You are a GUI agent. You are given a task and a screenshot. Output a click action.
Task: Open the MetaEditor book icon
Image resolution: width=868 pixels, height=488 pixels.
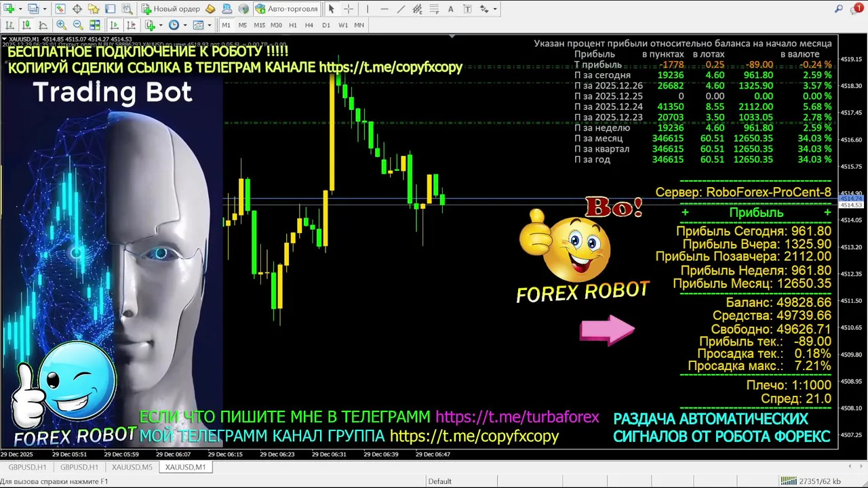(x=210, y=9)
